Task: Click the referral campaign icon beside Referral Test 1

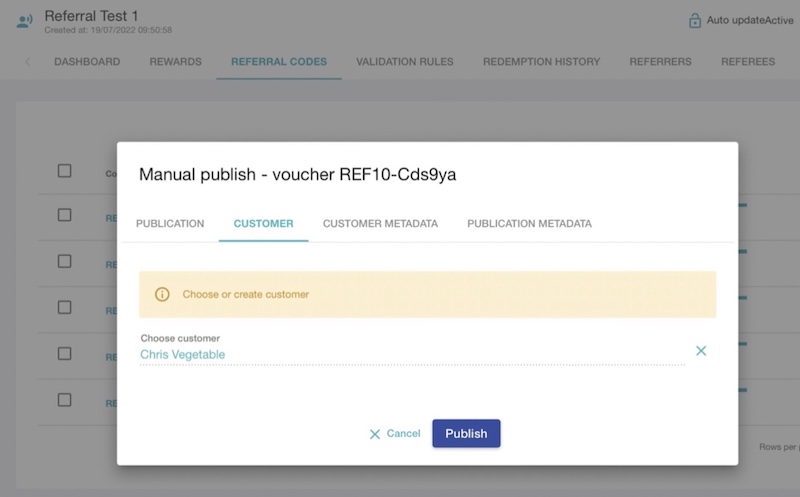Action: (x=24, y=21)
